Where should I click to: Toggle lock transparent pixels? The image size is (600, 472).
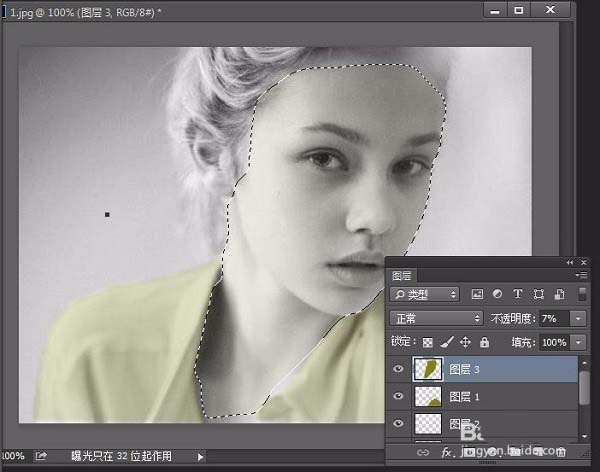click(429, 342)
